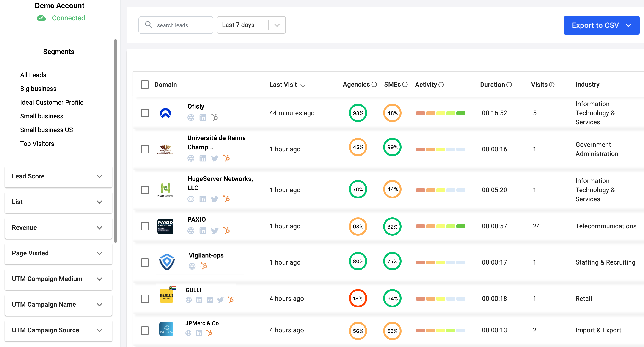Open Vigilant-ops website globe icon
Image resolution: width=644 pixels, height=347 pixels.
192,266
